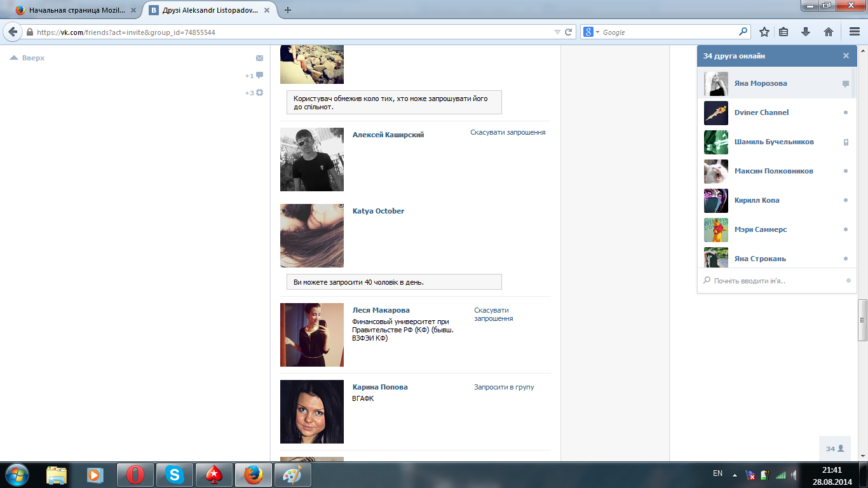Image resolution: width=868 pixels, height=488 pixels.
Task: Click the Firefox back arrow button
Action: tap(12, 32)
